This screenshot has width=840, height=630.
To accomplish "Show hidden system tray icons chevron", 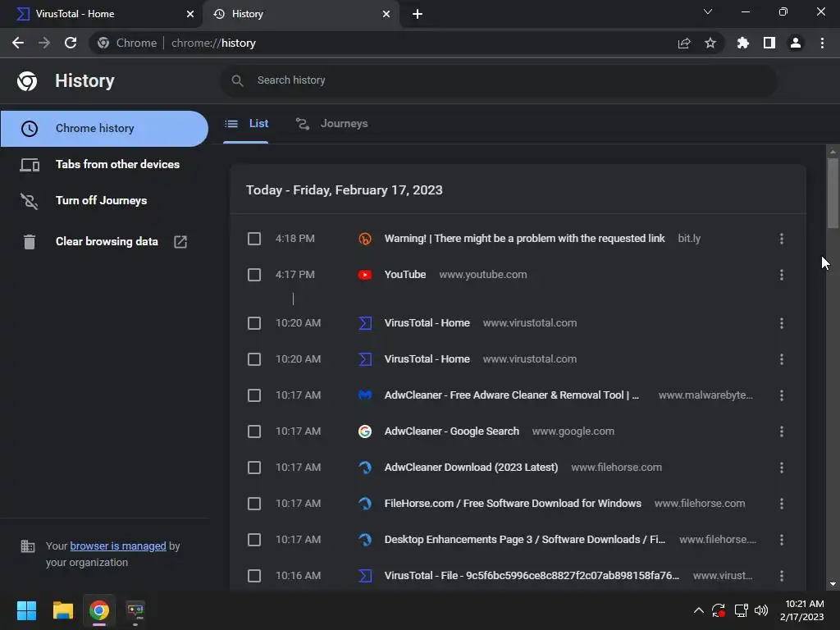I will coord(699,610).
